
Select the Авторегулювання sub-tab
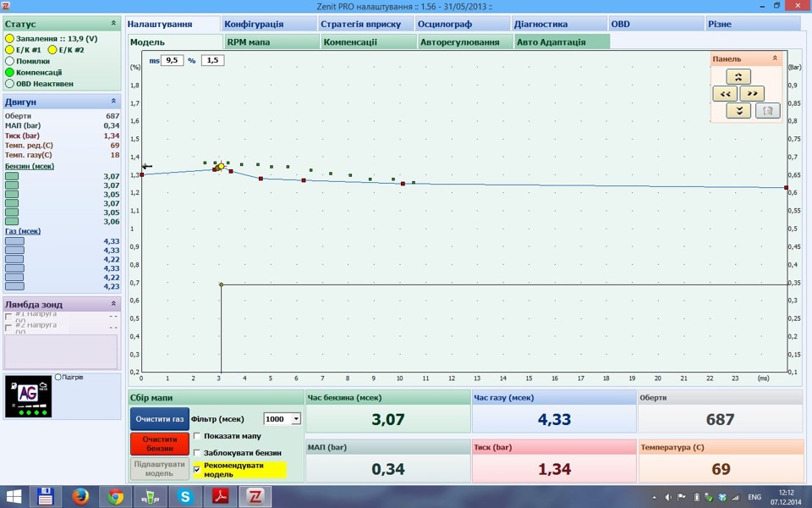[x=465, y=42]
